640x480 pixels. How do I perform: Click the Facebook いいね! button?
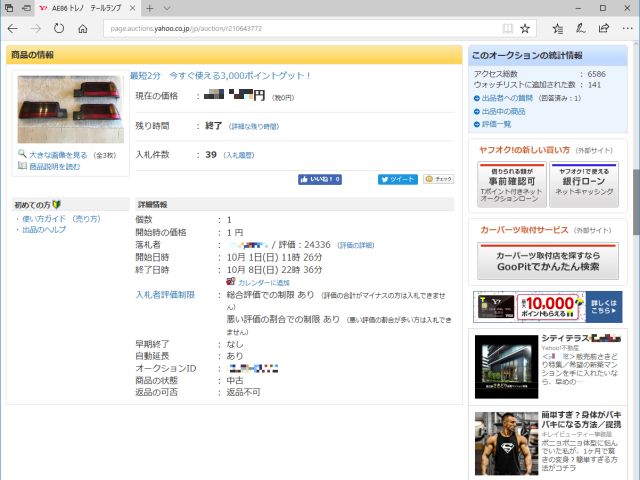pos(320,179)
